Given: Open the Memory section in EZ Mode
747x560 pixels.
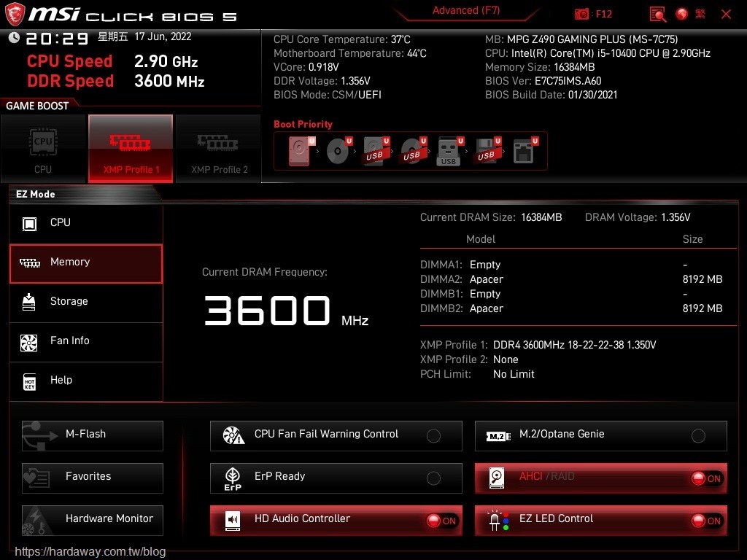Looking at the screenshot, I should tap(86, 263).
